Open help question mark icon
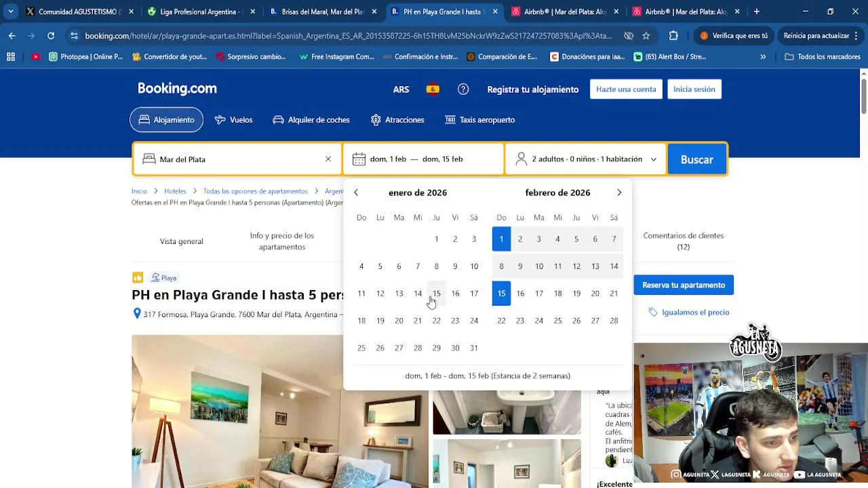The width and height of the screenshot is (868, 488). [463, 89]
